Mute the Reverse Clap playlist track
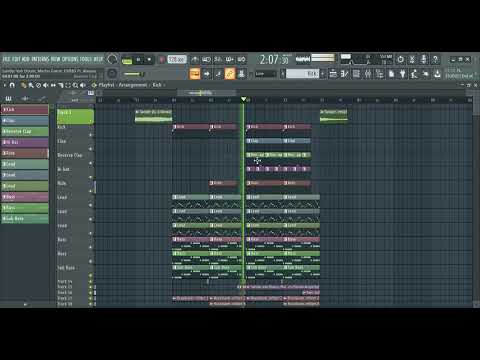 (x=90, y=163)
